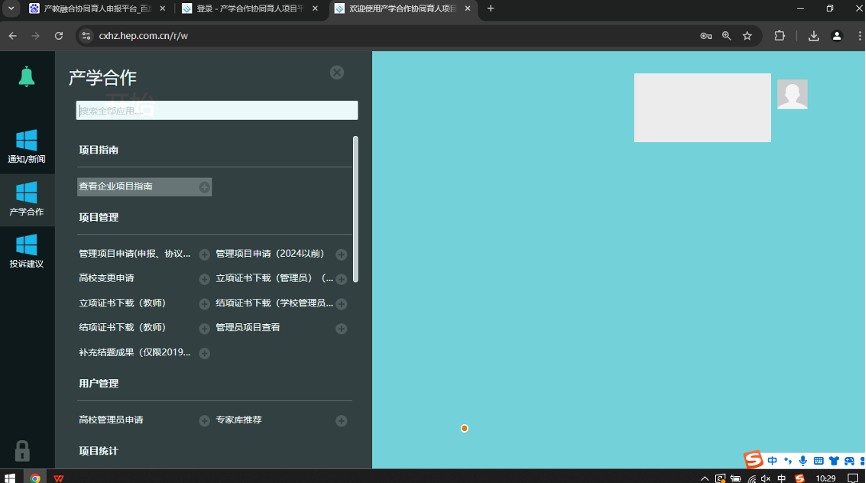866x483 pixels.
Task: Open the 投诉建议 sidebar tile
Action: tap(27, 251)
